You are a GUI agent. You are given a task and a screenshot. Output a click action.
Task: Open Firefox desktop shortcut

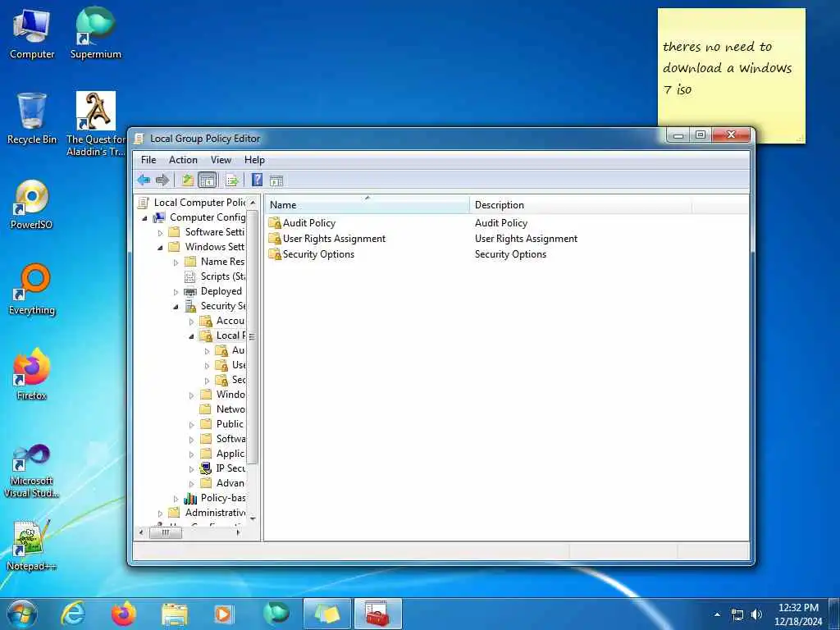32,374
